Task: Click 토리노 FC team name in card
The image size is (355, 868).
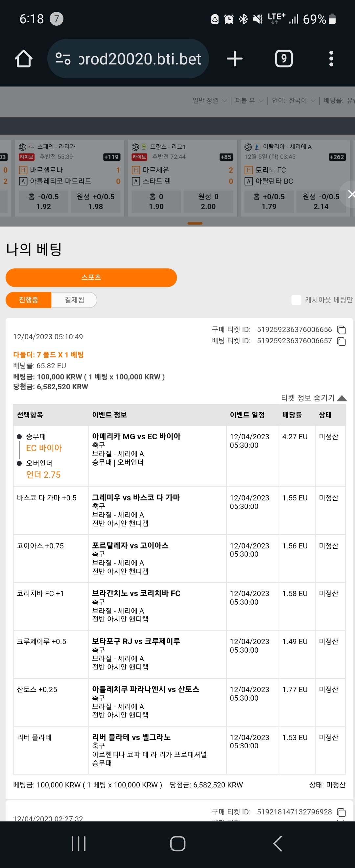Action: [x=271, y=170]
